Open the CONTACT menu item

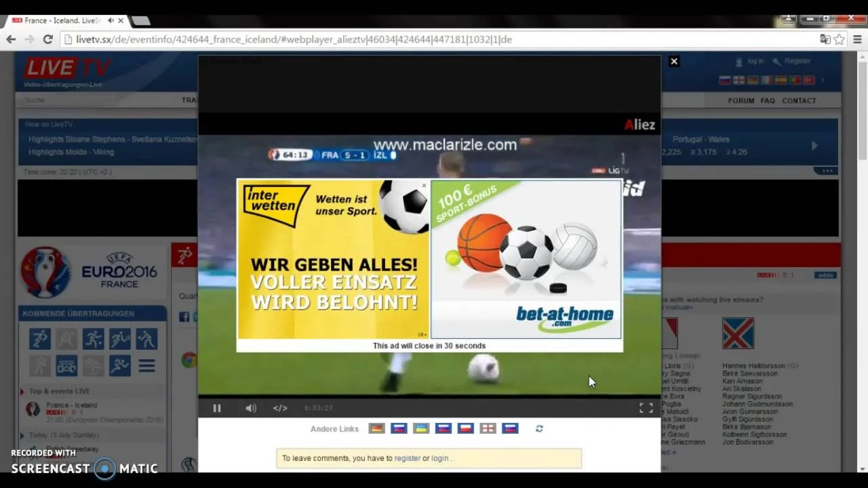pyautogui.click(x=799, y=100)
